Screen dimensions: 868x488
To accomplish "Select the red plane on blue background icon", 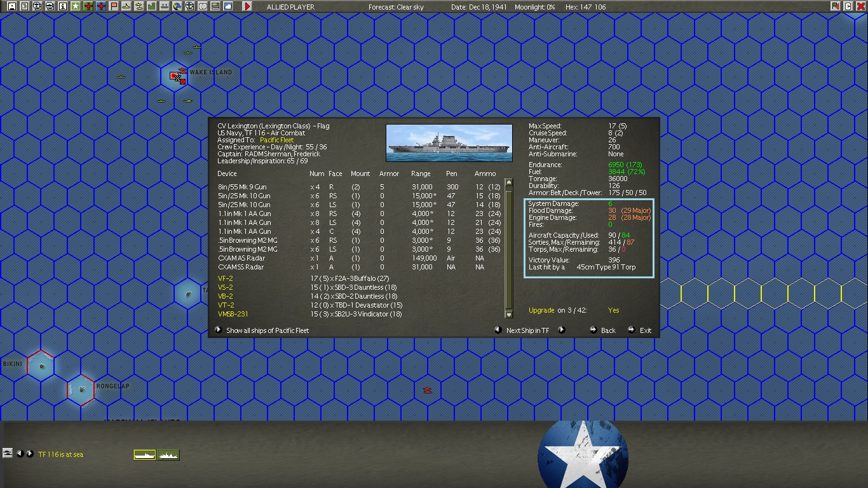I will (101, 6).
